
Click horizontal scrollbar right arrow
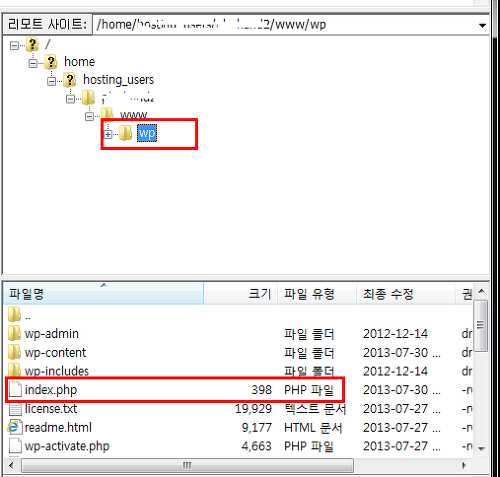coord(464,465)
